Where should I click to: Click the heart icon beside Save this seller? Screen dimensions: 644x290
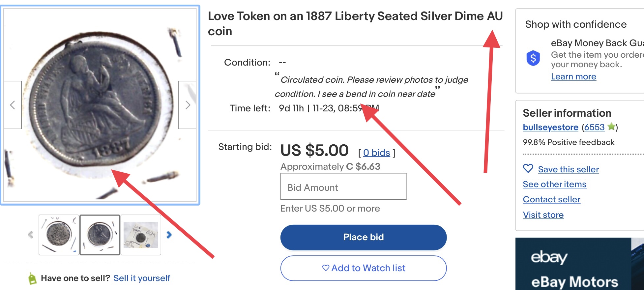pyautogui.click(x=528, y=168)
